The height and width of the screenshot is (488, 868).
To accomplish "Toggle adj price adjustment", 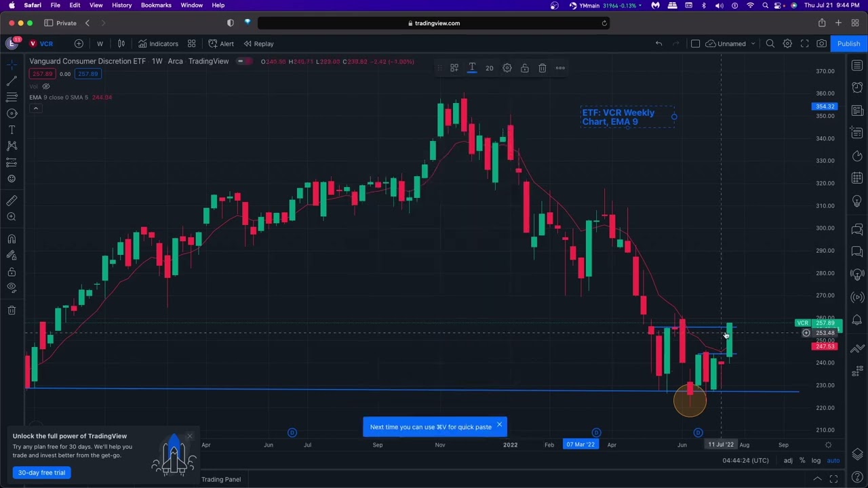I will [788, 461].
